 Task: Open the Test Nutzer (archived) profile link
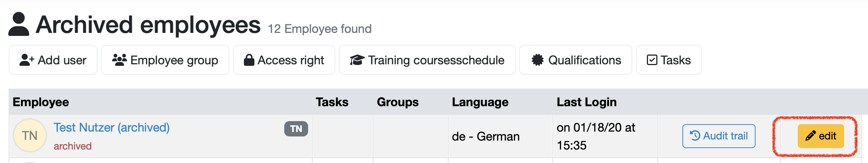[x=111, y=128]
